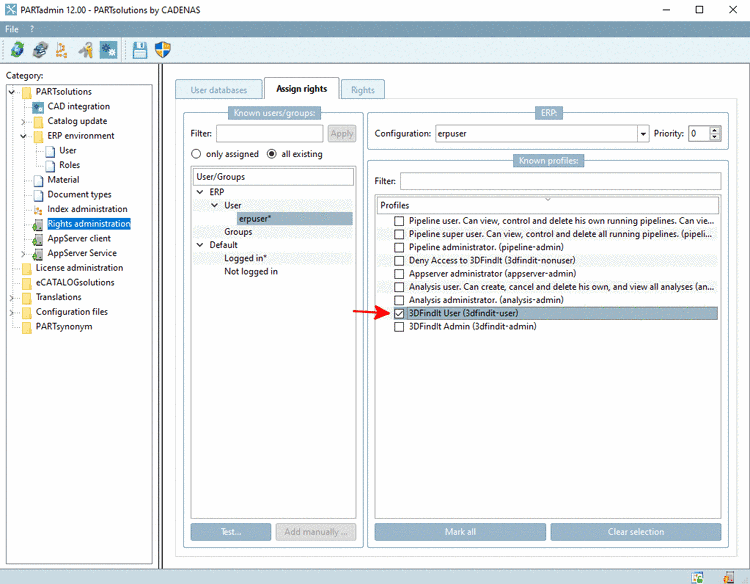Click the License administration folder icon
The height and width of the screenshot is (584, 750).
[27, 268]
